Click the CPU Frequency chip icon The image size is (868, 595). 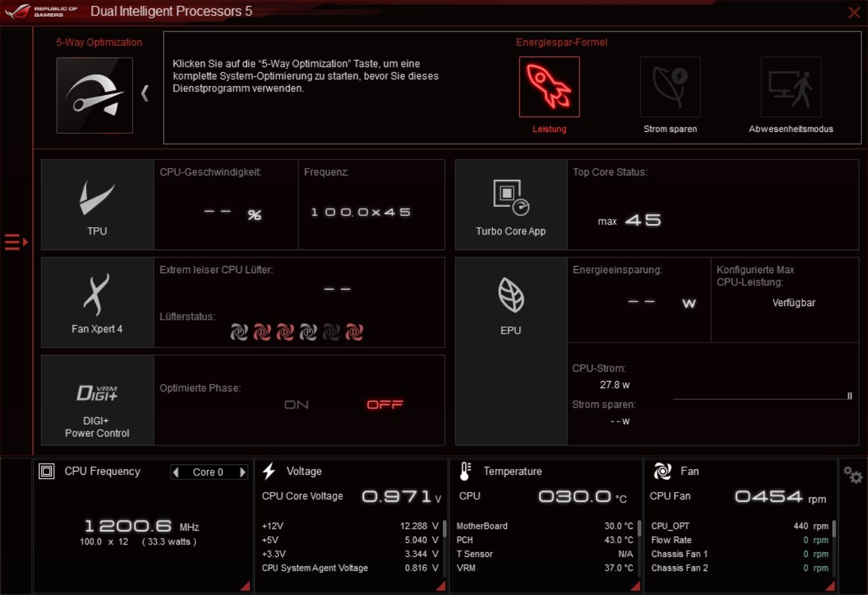pos(47,472)
